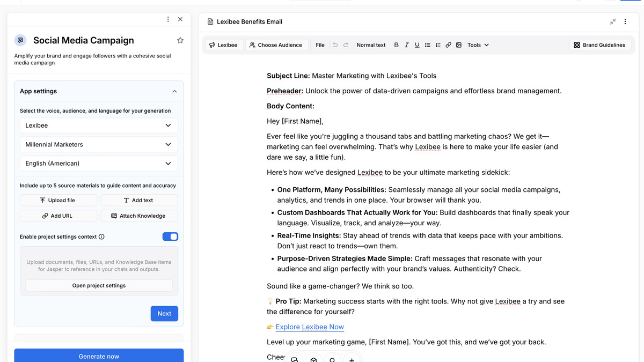Open Brand Guidelines
644x362 pixels.
tap(599, 45)
